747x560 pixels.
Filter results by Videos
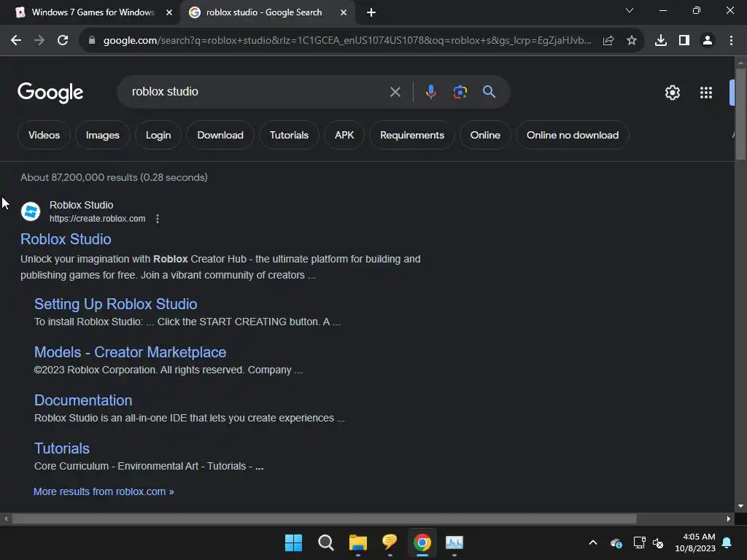(x=44, y=135)
